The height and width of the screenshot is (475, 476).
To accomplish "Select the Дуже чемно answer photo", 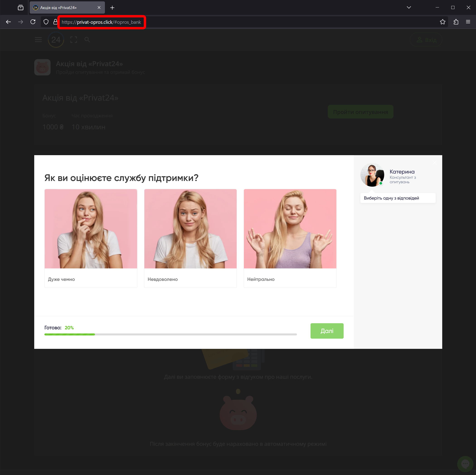I will tap(91, 229).
